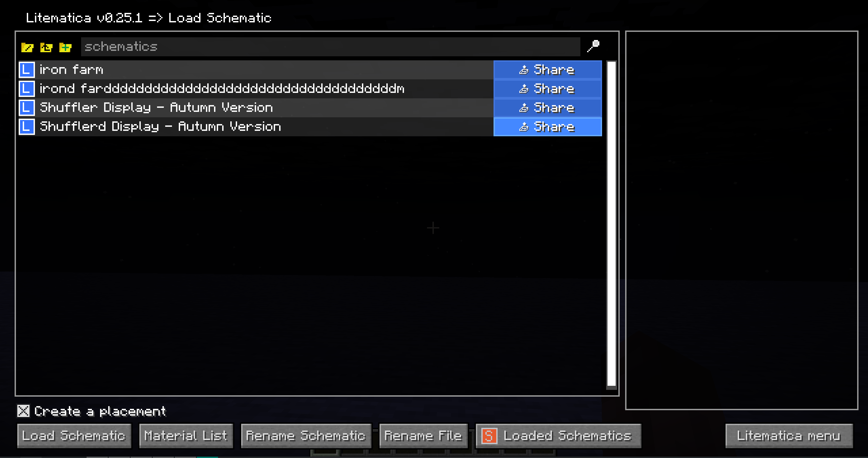The width and height of the screenshot is (868, 458).
Task: Toggle the "Create a placement" checkbox
Action: (23, 411)
